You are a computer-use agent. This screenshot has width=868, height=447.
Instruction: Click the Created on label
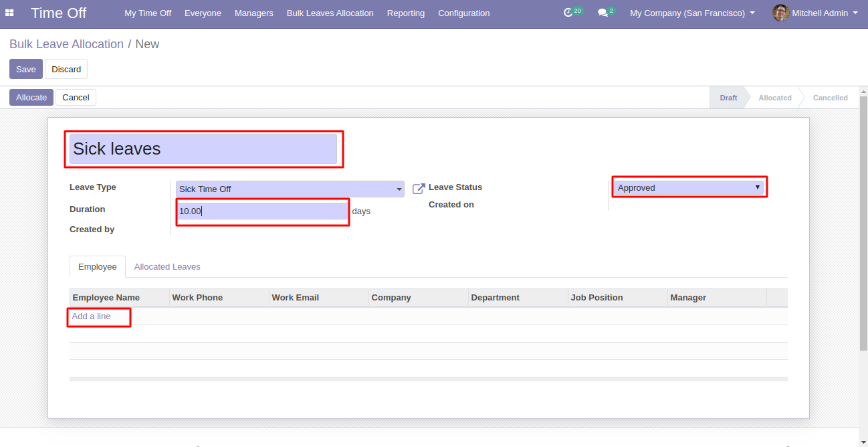coord(451,205)
